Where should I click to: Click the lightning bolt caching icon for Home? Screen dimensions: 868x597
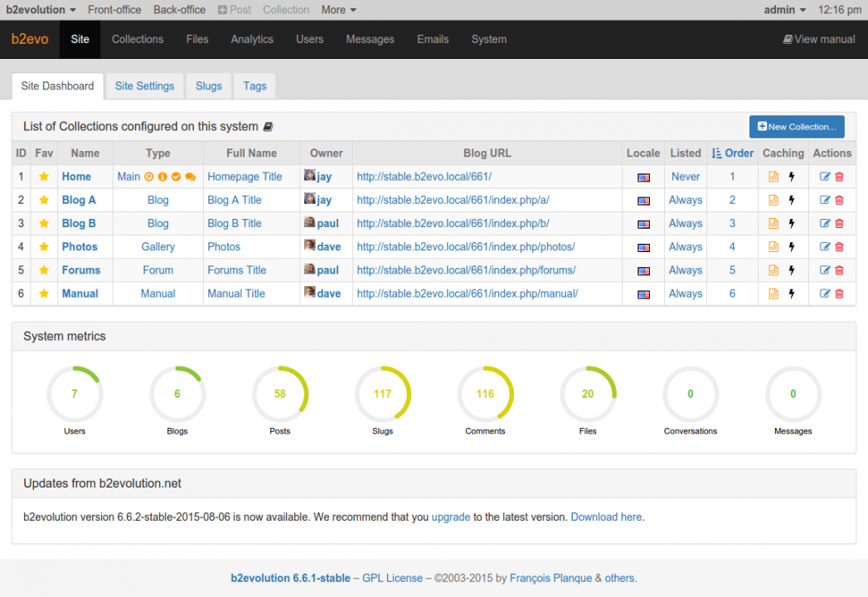click(x=792, y=177)
